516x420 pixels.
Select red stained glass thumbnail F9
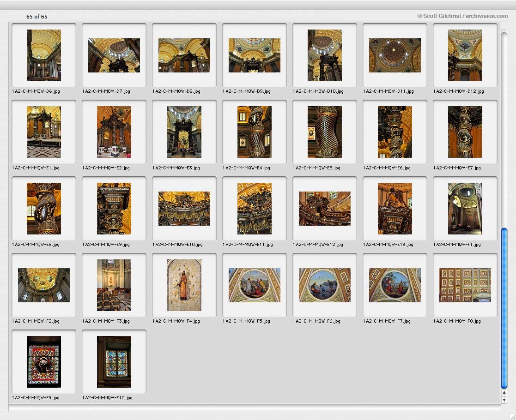pos(44,362)
